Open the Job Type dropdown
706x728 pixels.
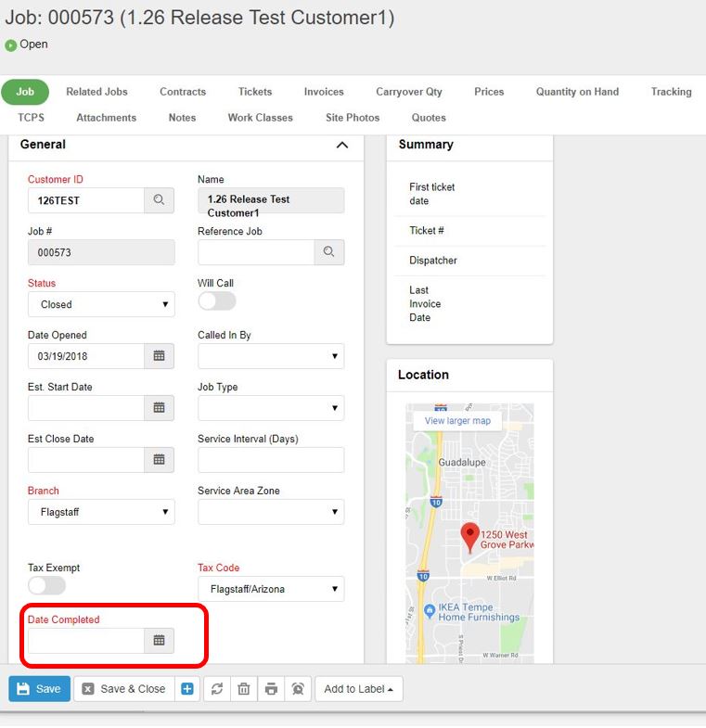[271, 408]
